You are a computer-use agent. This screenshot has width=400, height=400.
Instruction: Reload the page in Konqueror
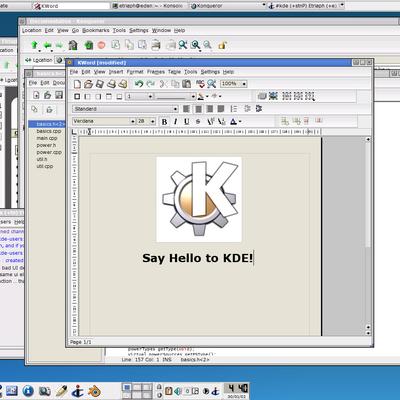pos(89,45)
